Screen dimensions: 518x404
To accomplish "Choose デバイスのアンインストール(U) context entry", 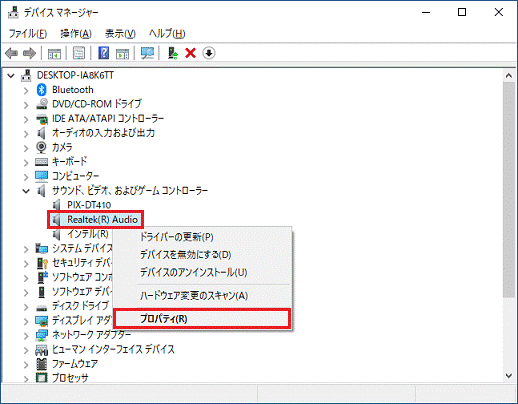I will point(194,272).
